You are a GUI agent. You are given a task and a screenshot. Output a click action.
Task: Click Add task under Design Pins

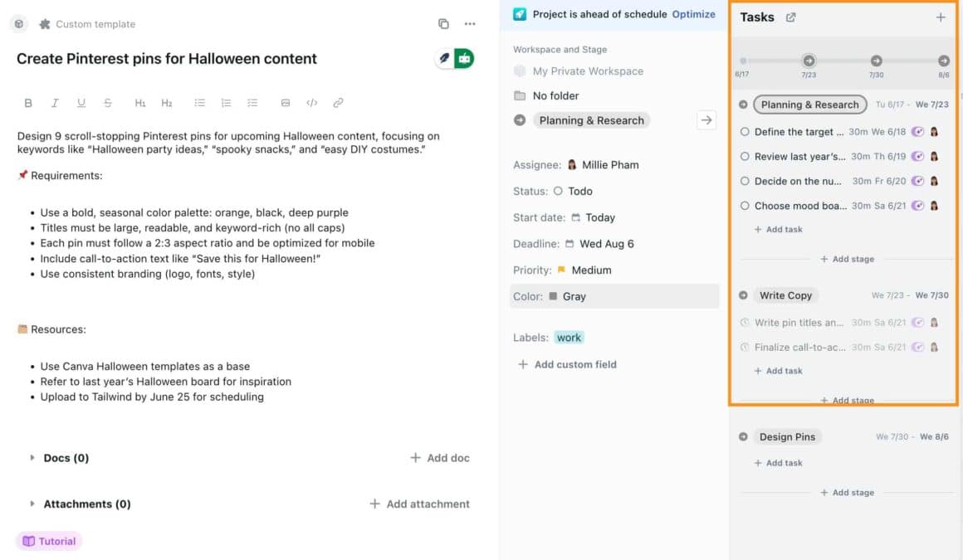pyautogui.click(x=779, y=462)
